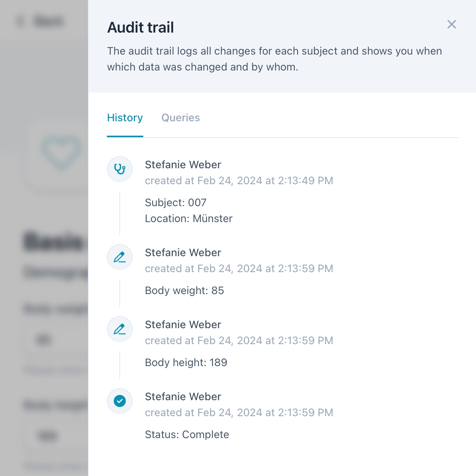
Task: Click Stefanie Weber name on Body weight entry
Action: tap(183, 253)
